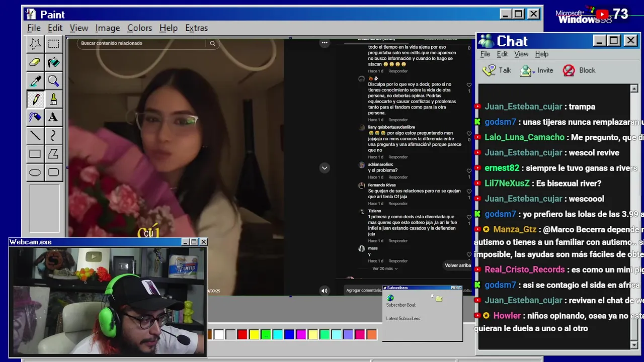
Task: Like Fernando Rivas's comment with heart
Action: click(469, 191)
